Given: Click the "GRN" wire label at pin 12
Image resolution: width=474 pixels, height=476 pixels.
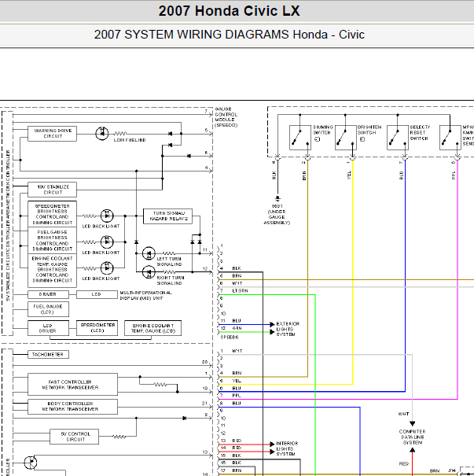Looking at the screenshot, I should coord(237,328).
